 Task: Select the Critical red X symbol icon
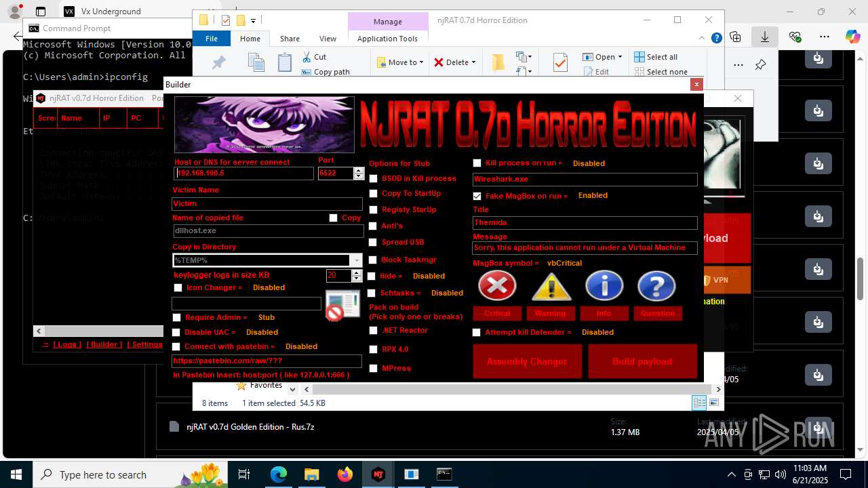[x=497, y=286]
